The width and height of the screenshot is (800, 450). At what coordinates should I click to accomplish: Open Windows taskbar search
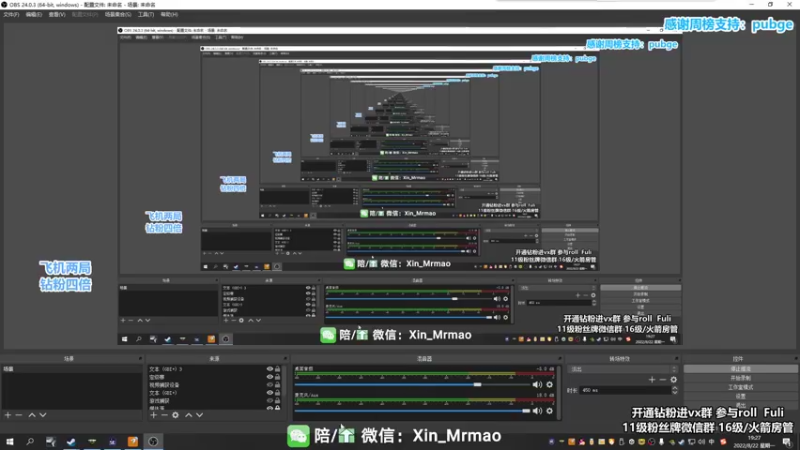(30, 442)
